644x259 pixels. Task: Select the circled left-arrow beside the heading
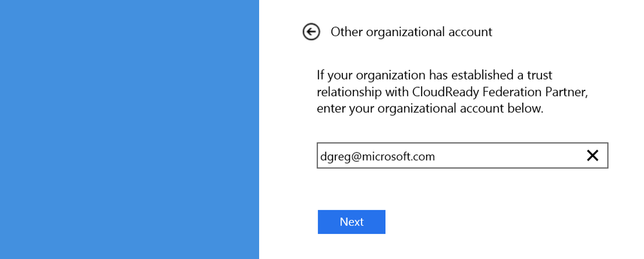coord(311,32)
